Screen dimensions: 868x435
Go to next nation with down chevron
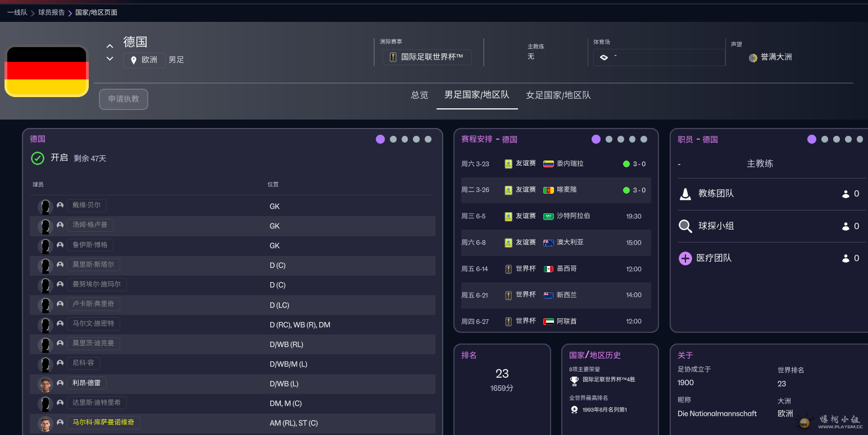click(x=110, y=59)
